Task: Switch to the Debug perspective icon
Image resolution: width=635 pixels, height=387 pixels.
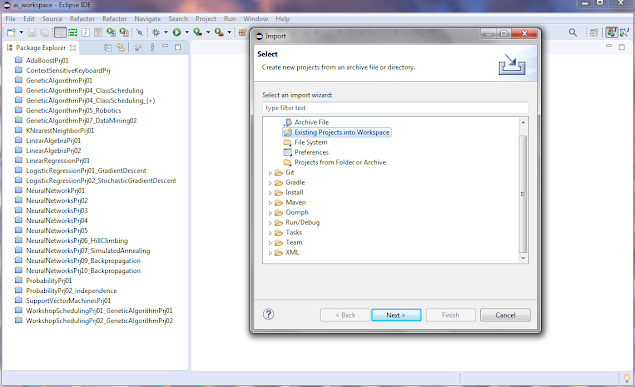Action: point(624,32)
